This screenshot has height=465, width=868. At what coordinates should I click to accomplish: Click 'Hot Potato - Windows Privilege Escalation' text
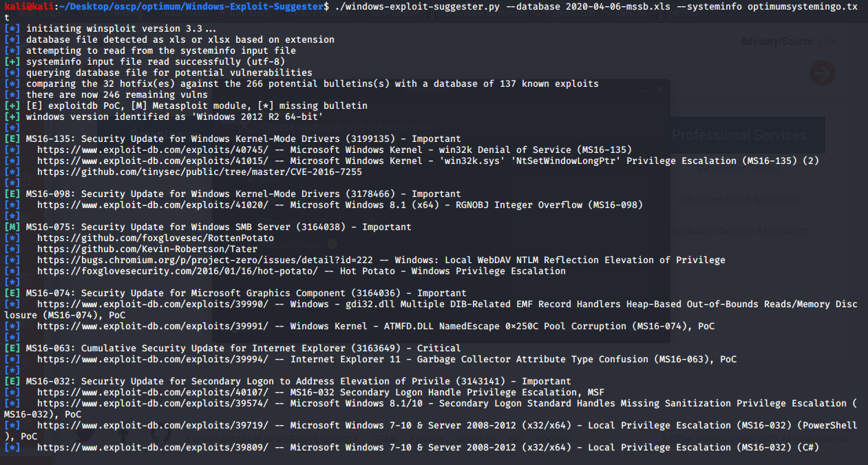453,271
